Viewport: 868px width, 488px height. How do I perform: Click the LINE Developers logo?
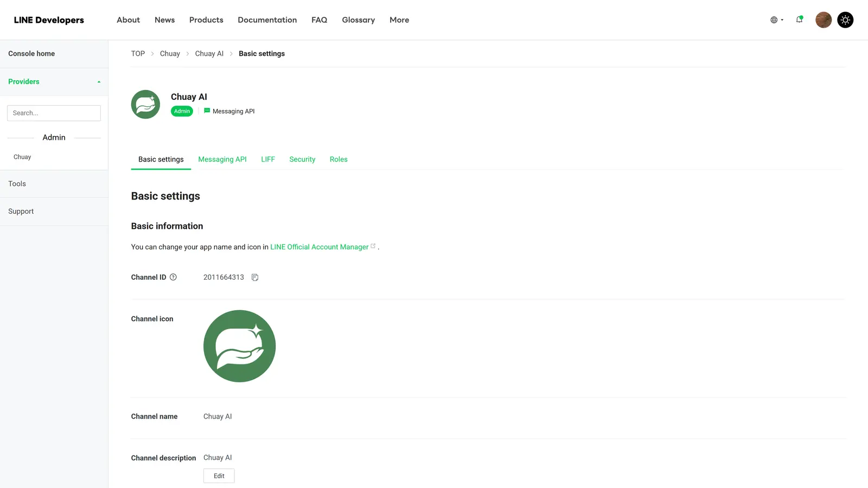(49, 20)
